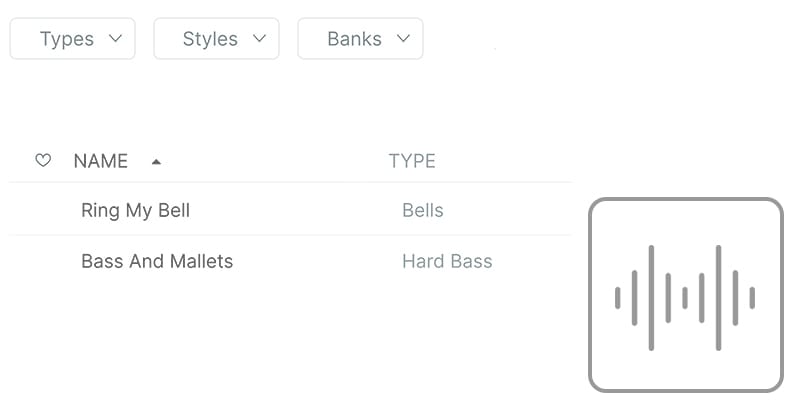Image resolution: width=800 pixels, height=403 pixels.
Task: Sort the list by TYPE column header
Action: coord(412,161)
